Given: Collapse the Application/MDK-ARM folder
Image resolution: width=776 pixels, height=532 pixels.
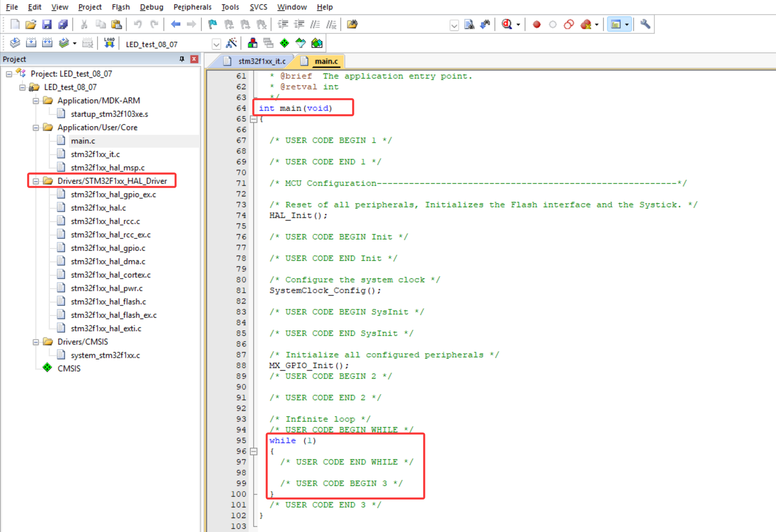Looking at the screenshot, I should 36,101.
